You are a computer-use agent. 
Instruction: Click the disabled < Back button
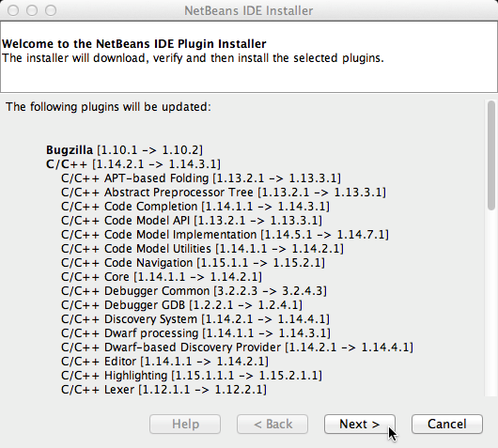(272, 424)
